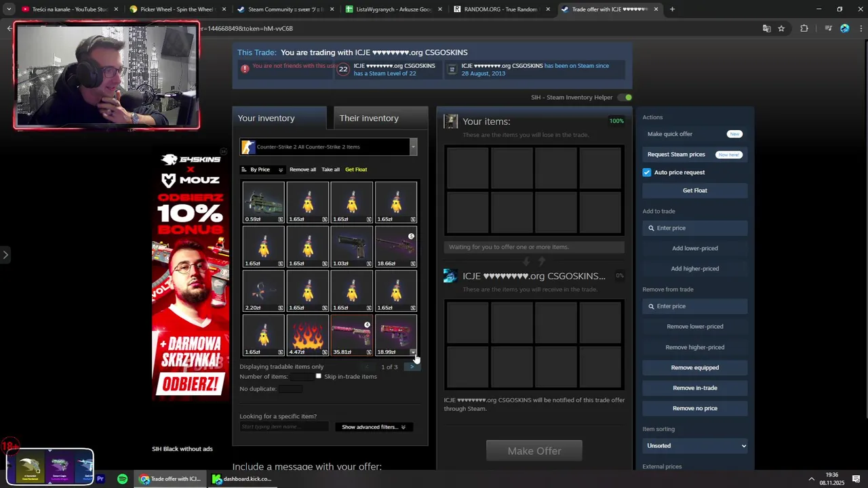
Task: Focus the Remove from trade price field
Action: (695, 306)
